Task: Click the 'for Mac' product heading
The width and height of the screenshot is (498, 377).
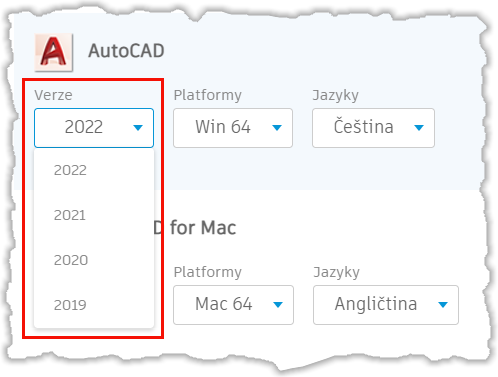Action: [203, 228]
